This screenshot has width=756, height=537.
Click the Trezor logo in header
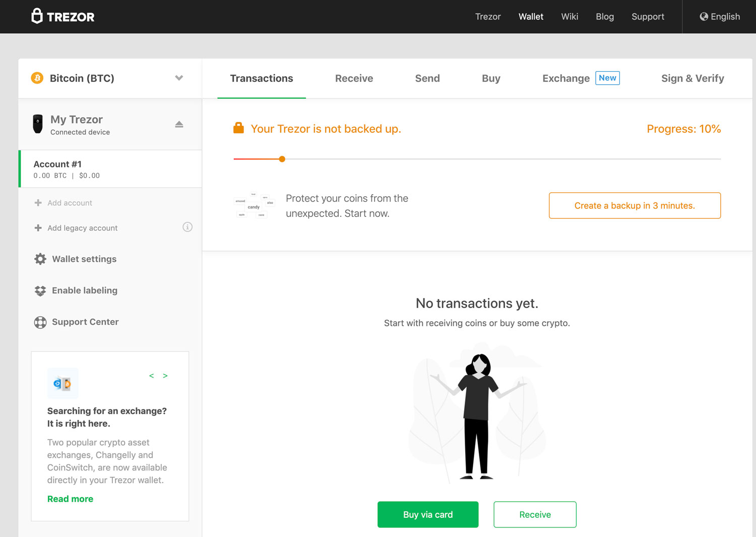pos(63,16)
